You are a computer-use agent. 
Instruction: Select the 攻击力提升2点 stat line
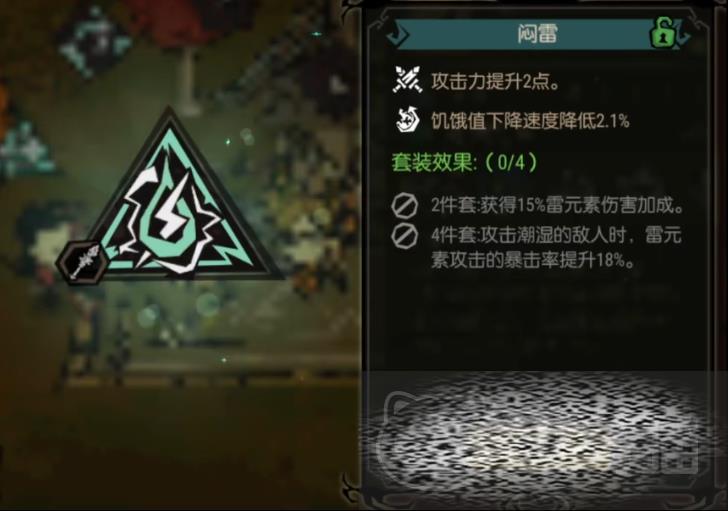pyautogui.click(x=495, y=81)
